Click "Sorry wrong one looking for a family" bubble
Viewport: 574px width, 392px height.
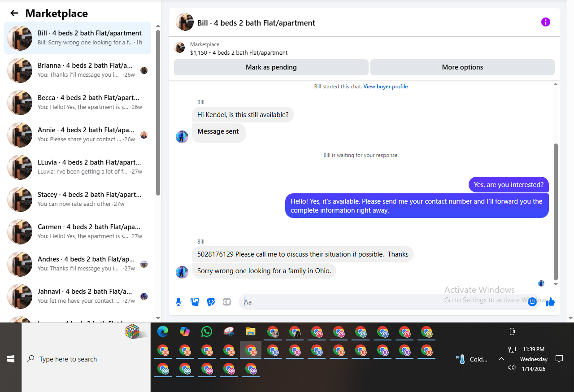pyautogui.click(x=264, y=271)
